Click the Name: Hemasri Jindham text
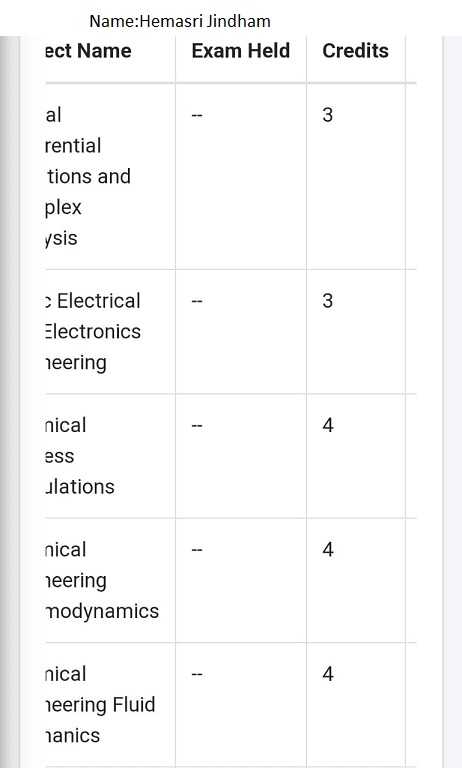Screen dimensions: 462x768 [x=180, y=22]
